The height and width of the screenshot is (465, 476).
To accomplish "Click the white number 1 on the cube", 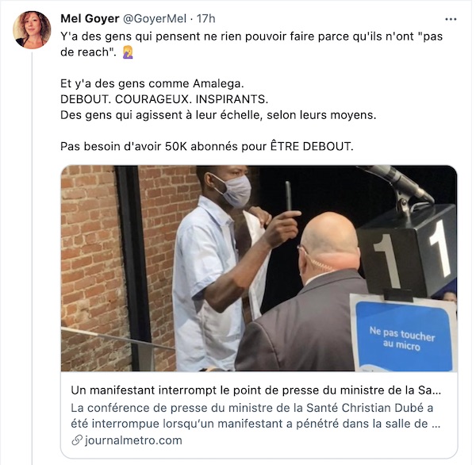I will 440,248.
